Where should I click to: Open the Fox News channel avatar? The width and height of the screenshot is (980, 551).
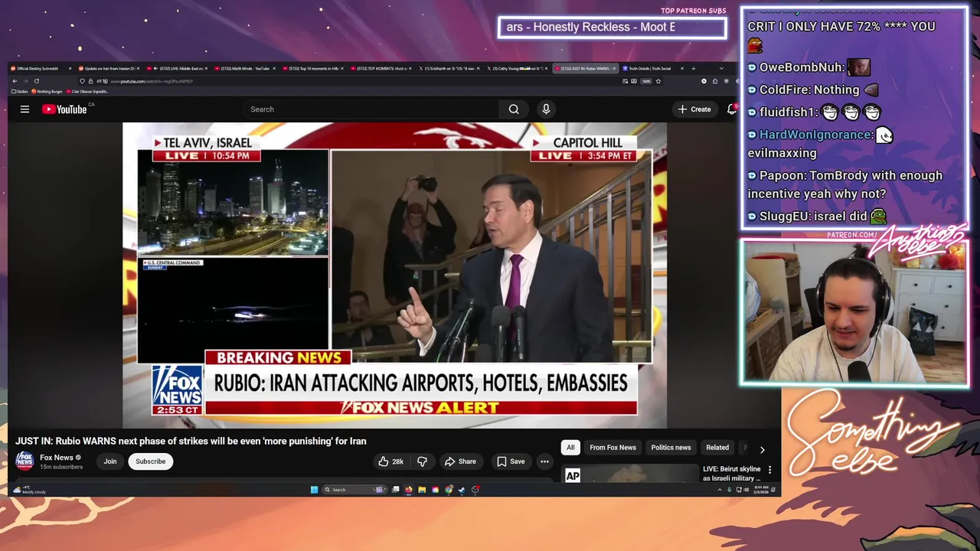[x=24, y=461]
